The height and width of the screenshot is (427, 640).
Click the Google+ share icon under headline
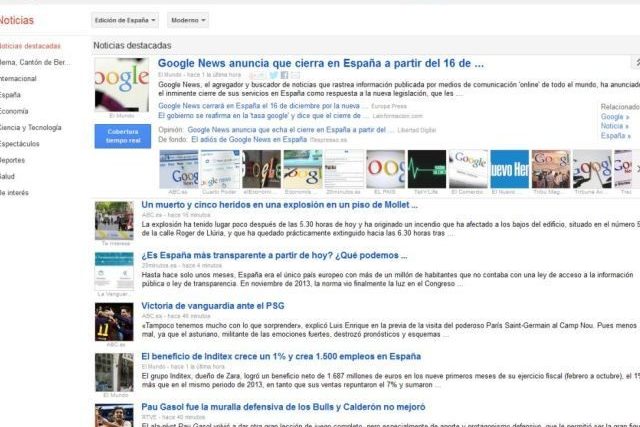pyautogui.click(x=257, y=76)
